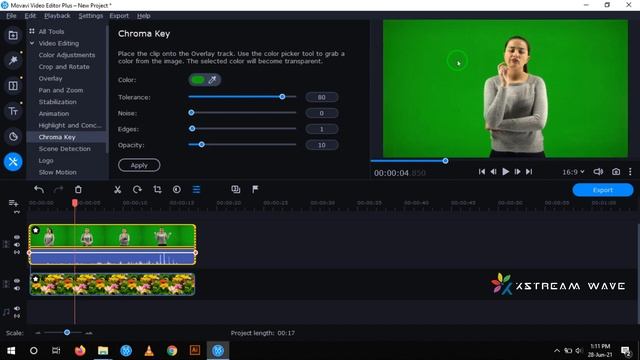Step forward one frame

tap(517, 172)
